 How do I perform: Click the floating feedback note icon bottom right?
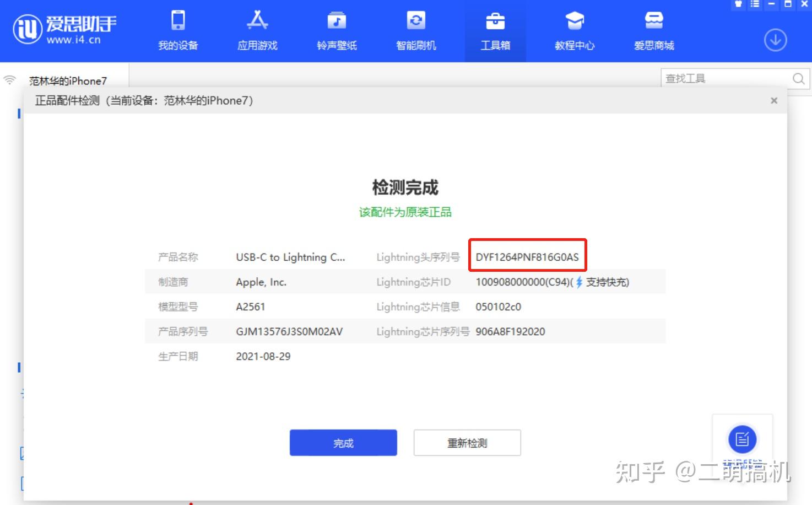[x=742, y=439]
